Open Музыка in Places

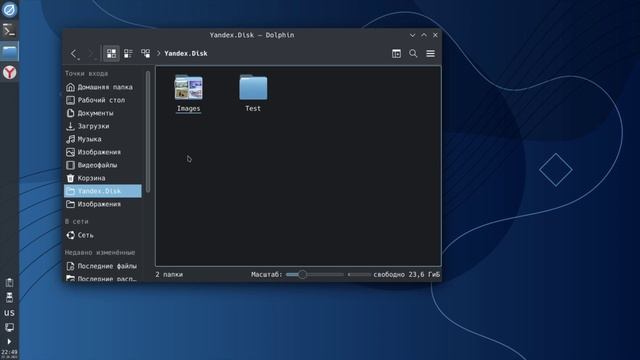click(x=103, y=139)
